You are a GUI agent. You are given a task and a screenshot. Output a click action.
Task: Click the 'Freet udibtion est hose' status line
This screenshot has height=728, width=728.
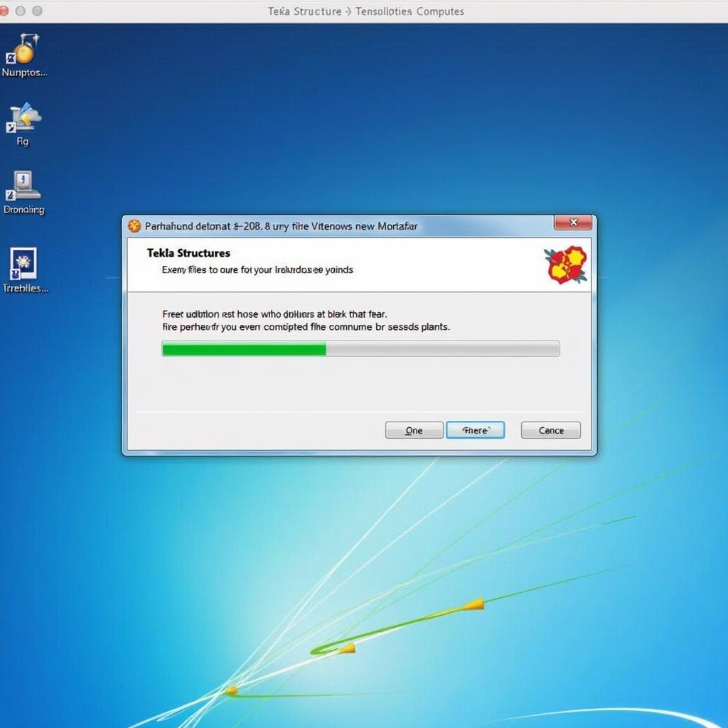(274, 314)
